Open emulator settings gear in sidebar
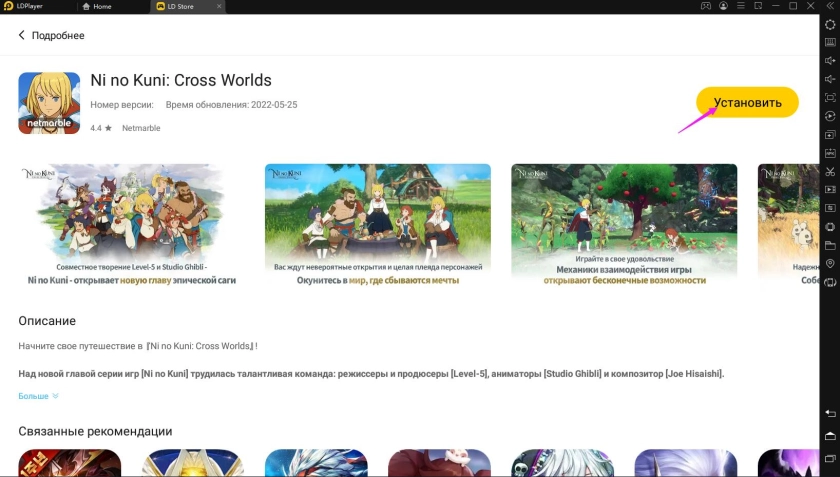The width and height of the screenshot is (840, 477). 830,24
